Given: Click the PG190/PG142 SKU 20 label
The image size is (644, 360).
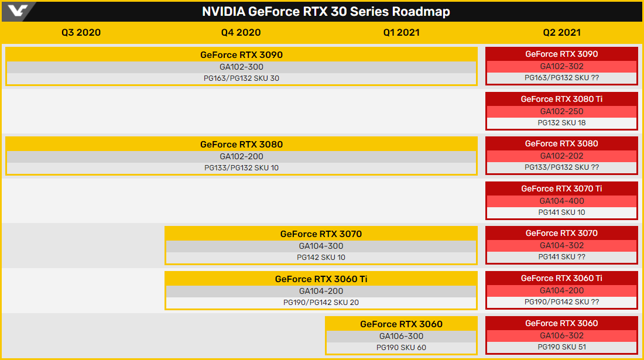Looking at the screenshot, I should point(321,303).
